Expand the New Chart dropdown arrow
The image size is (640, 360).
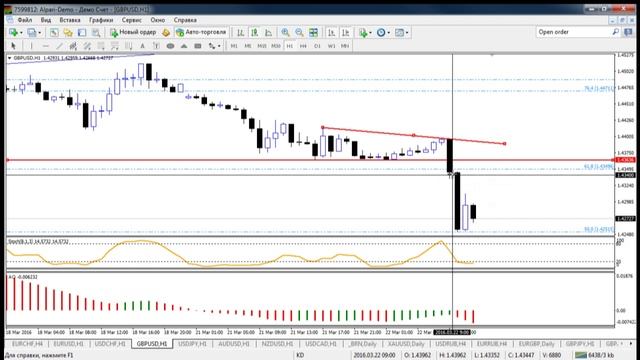click(x=21, y=33)
